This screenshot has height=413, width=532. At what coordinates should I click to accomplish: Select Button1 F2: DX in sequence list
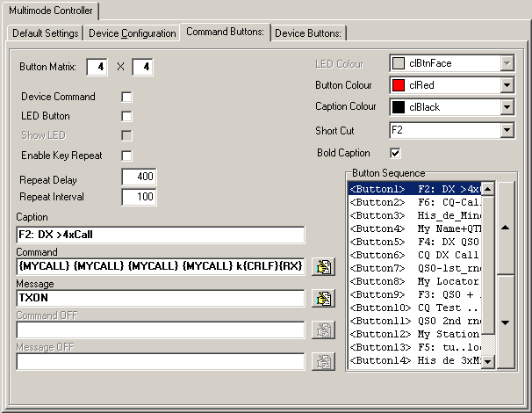point(415,189)
